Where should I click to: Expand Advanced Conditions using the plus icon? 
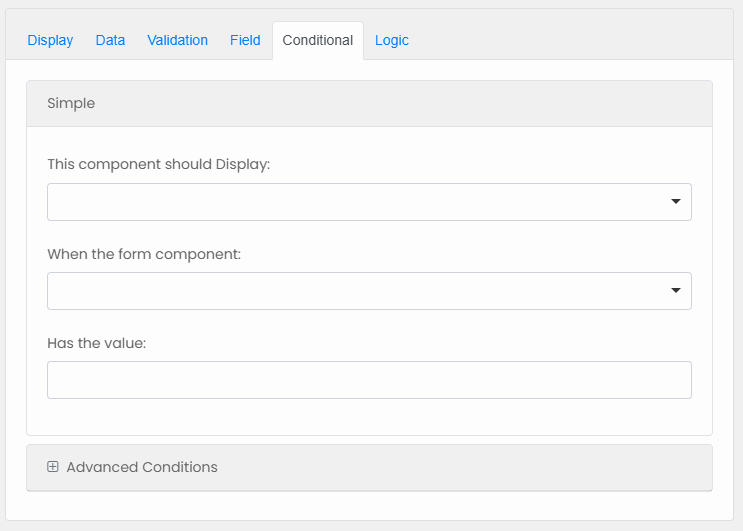click(x=53, y=467)
